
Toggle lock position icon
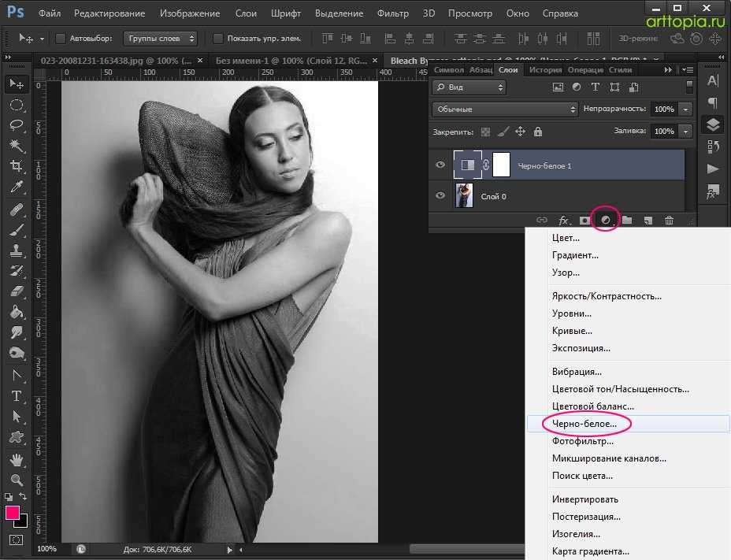pyautogui.click(x=520, y=132)
